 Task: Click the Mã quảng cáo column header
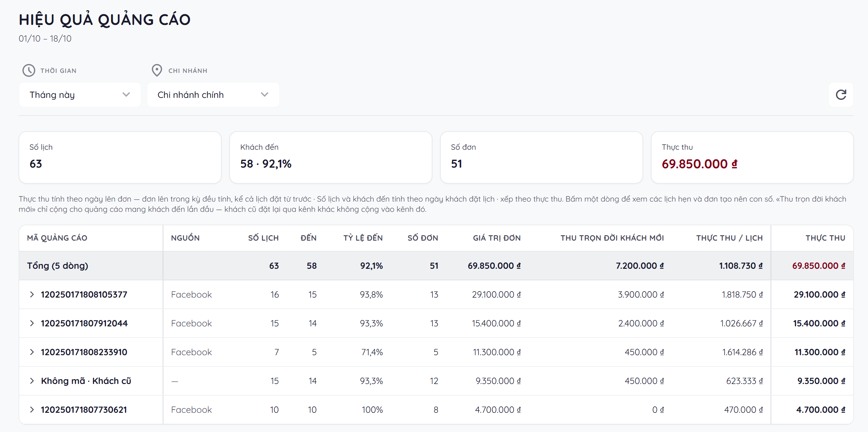point(57,238)
